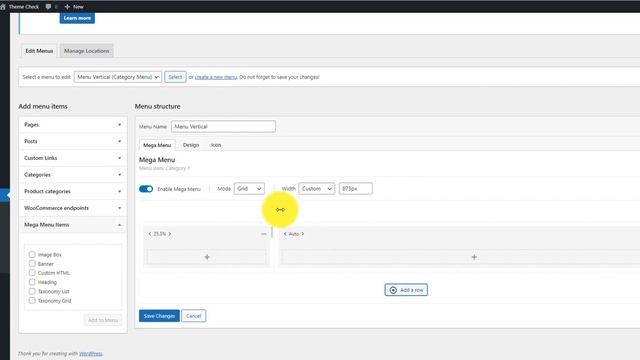The width and height of the screenshot is (640, 360).
Task: Click the Save Changes button
Action: pyautogui.click(x=159, y=316)
